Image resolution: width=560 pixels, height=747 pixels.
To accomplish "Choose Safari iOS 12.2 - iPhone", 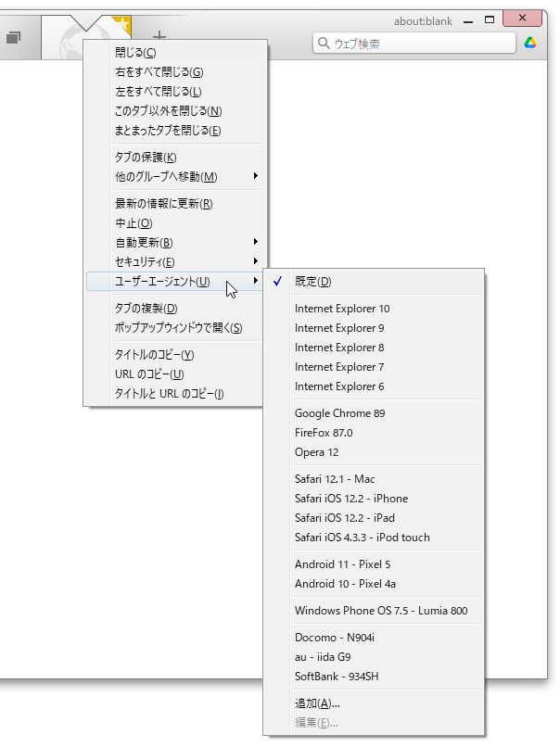I will (x=373, y=499).
